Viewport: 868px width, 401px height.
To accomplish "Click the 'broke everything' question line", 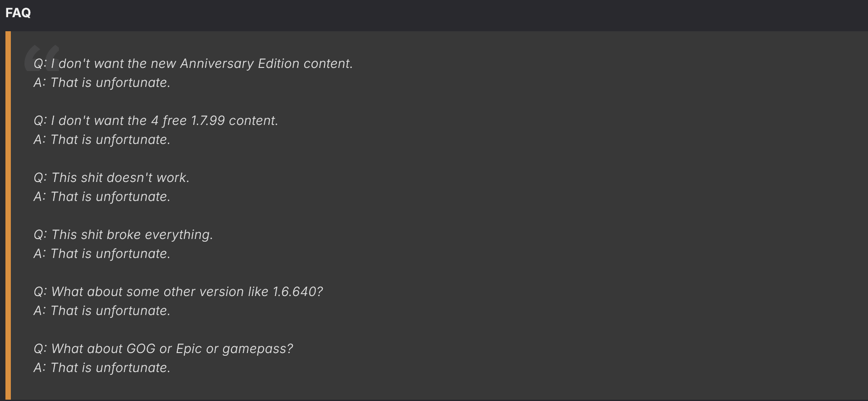I will pos(123,235).
